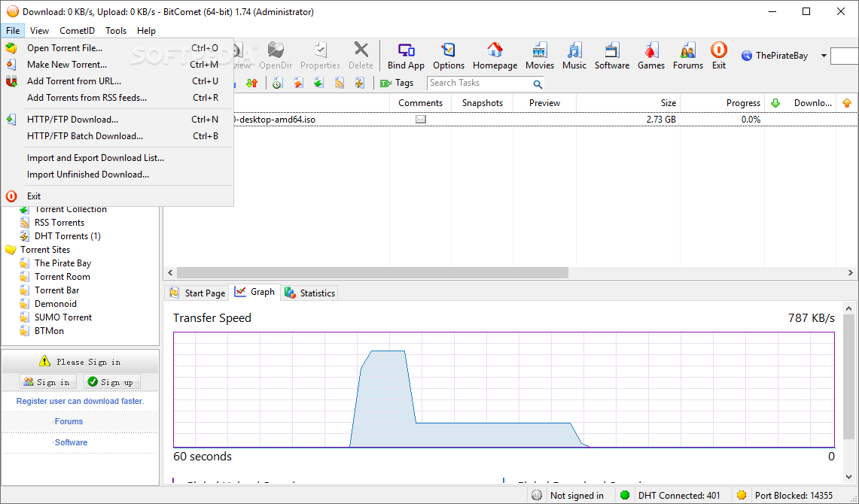Click the Bind App toolbar icon

point(406,56)
